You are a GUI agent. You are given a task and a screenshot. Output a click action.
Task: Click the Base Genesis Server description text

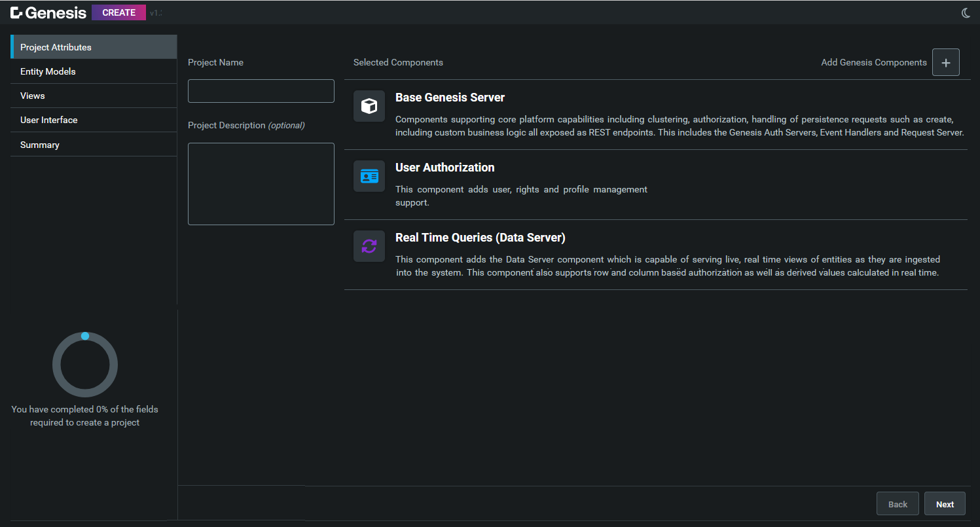coord(680,126)
